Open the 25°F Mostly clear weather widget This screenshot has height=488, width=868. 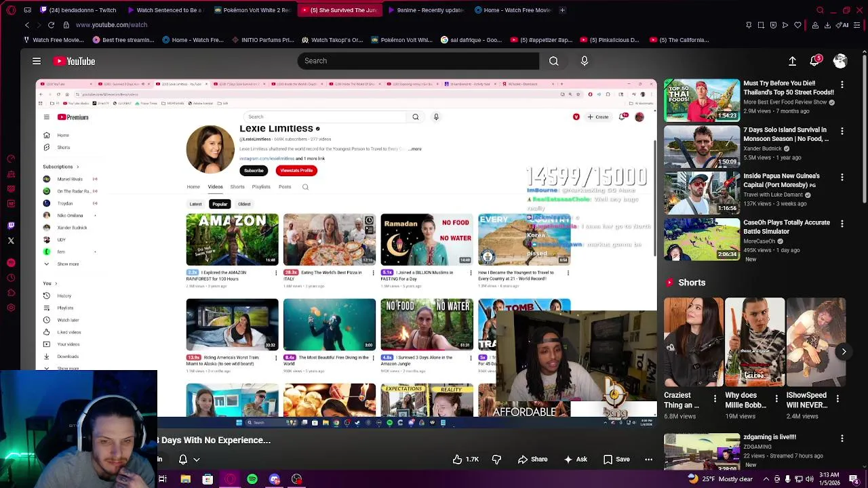[x=719, y=479]
